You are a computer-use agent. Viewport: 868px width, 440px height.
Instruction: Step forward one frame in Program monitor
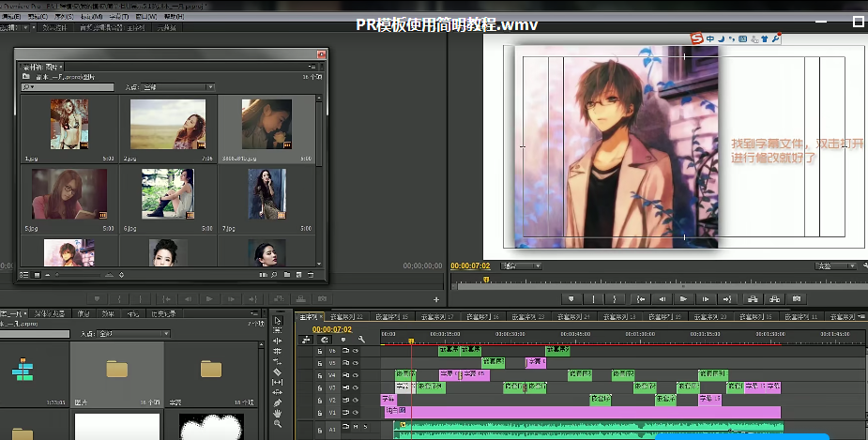[706, 299]
